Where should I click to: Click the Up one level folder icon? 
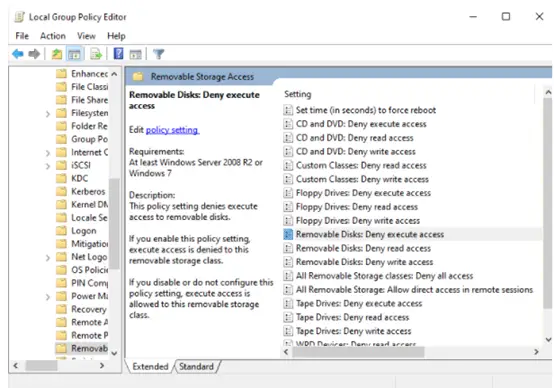57,54
